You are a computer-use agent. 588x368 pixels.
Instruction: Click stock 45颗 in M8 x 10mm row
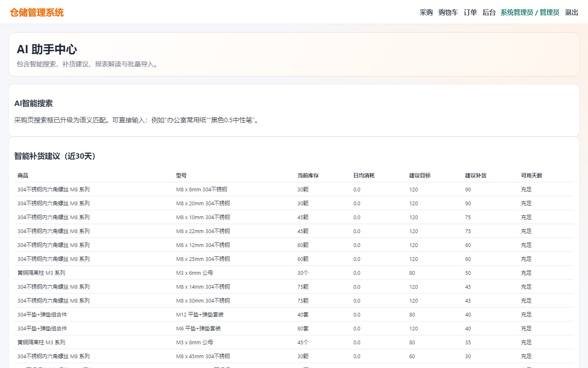pos(303,217)
